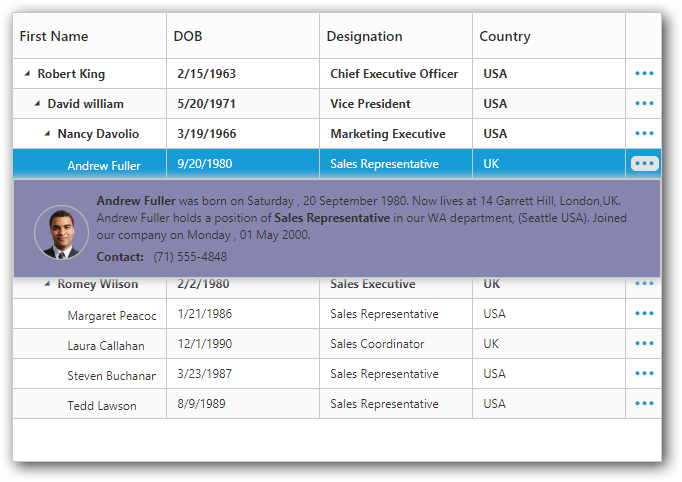Click the contact number (71) 555-4848

[x=190, y=257]
